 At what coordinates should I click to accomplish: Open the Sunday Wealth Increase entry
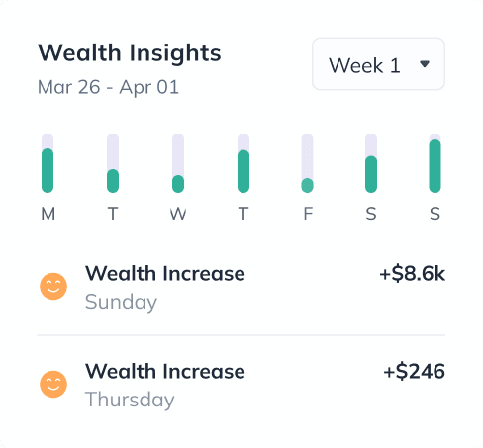click(x=241, y=287)
